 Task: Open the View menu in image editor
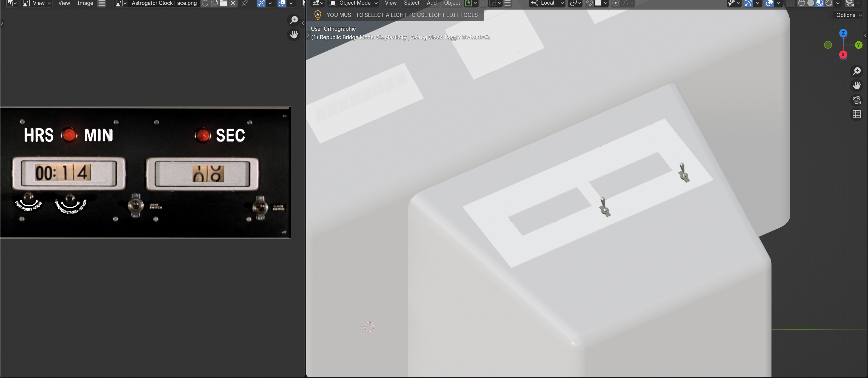click(64, 3)
